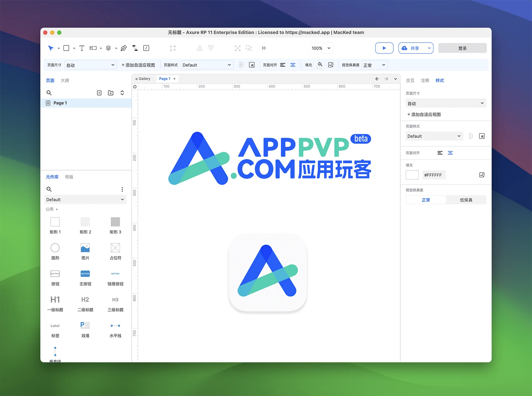Click the toolbar overflow double-chevron
Screen dimensions: 532x396
264,48
